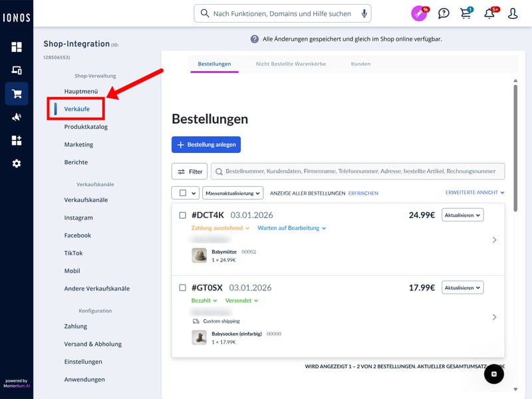This screenshot has width=532, height=399.
Task: Switch to the Nicht Bestellte Warenkörbe tab
Action: coord(291,64)
